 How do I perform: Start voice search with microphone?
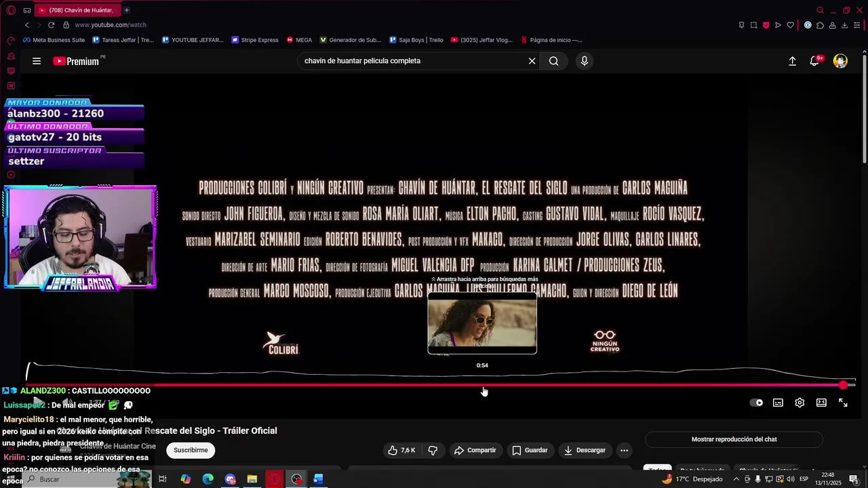[x=585, y=61]
